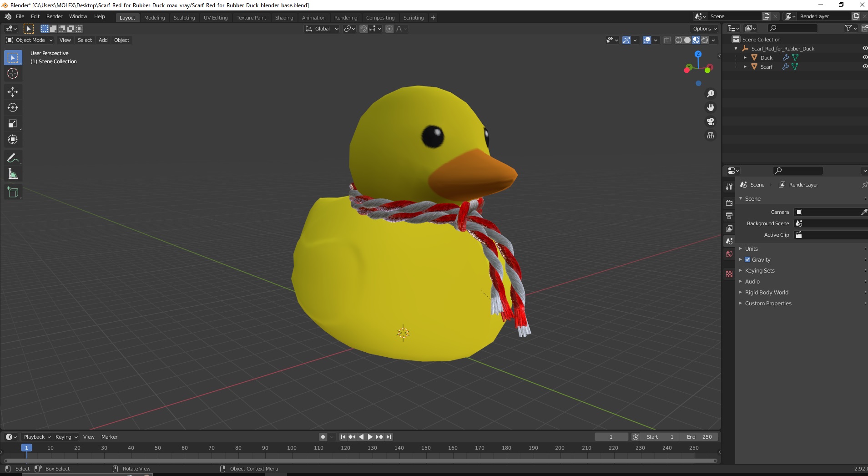This screenshot has height=476, width=868.
Task: Open the Global orientation dropdown
Action: [x=322, y=29]
